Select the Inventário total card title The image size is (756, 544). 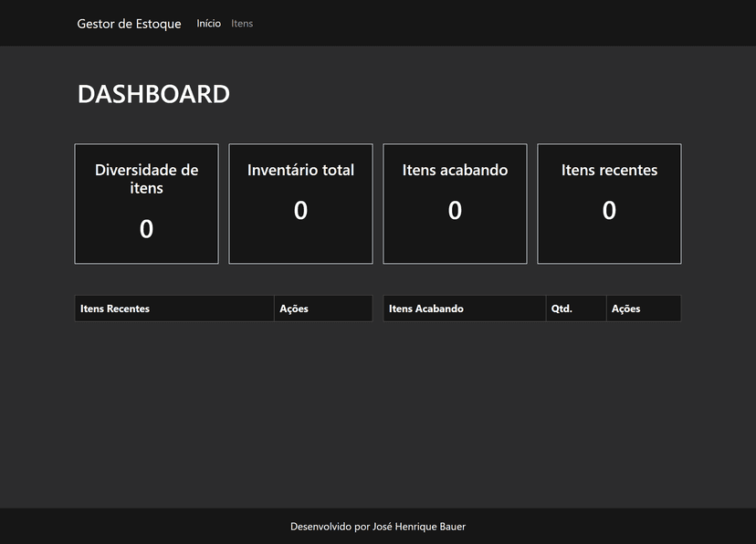tap(300, 170)
